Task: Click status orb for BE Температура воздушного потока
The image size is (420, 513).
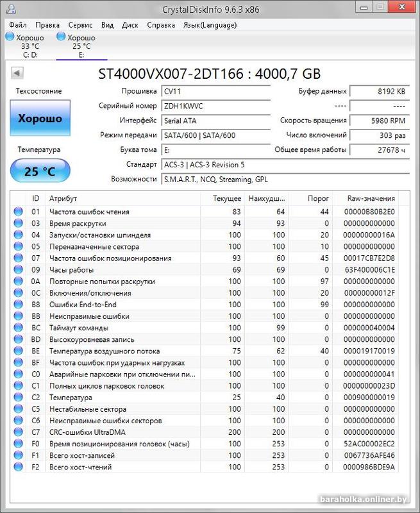Action: tap(19, 351)
